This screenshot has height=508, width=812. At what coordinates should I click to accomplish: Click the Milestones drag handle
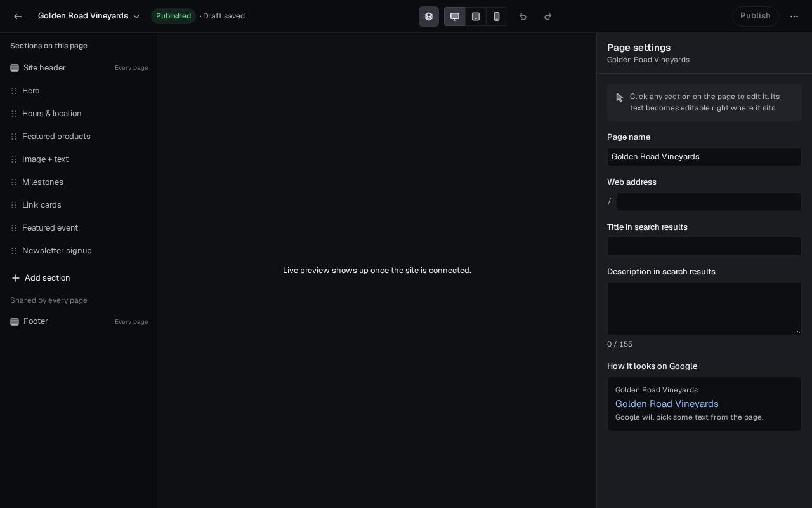coord(14,182)
